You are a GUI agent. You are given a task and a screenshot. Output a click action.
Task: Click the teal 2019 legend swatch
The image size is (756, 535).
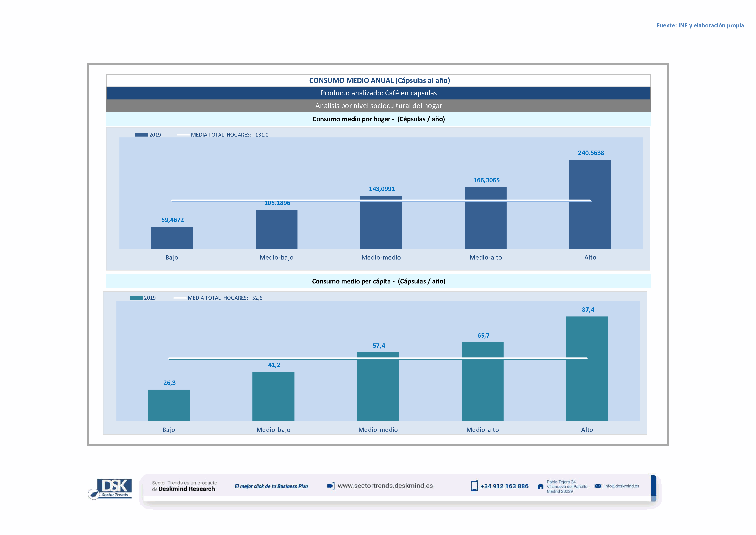(136, 298)
